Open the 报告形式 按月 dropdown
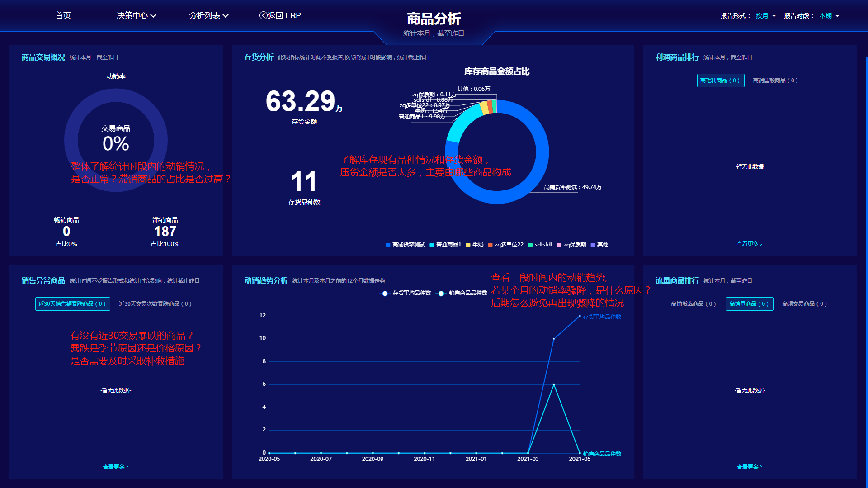 (x=765, y=16)
